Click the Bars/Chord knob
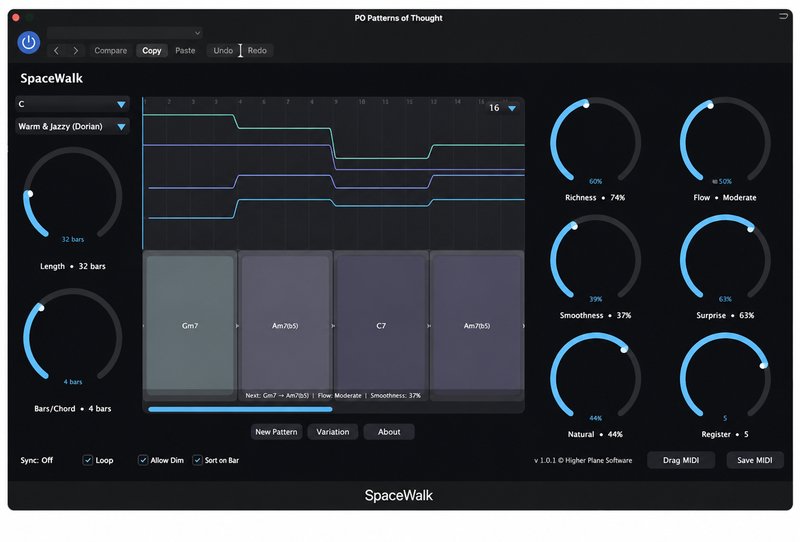Viewport: 800px width, 542px height. coord(72,337)
